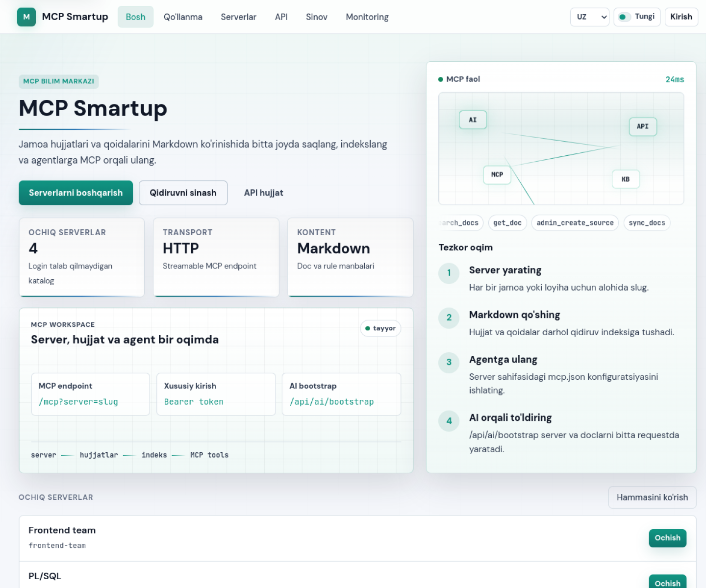
Task: Click step 1 number circle
Action: pyautogui.click(x=449, y=273)
